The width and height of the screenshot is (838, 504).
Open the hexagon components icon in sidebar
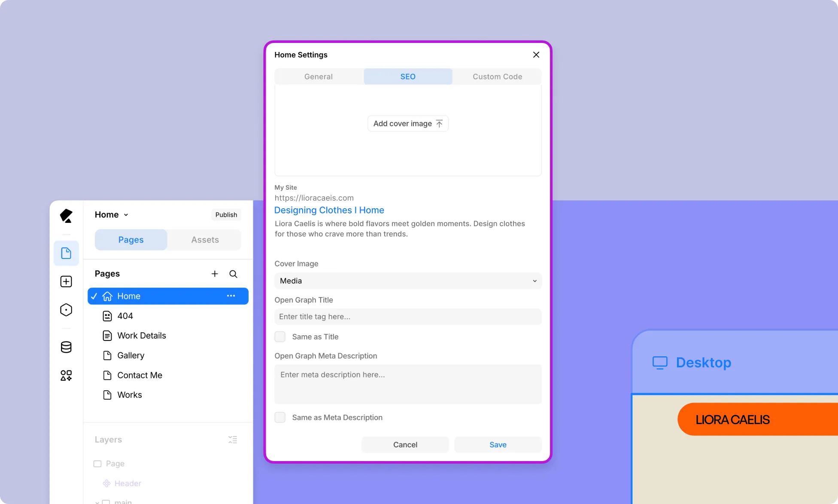(x=66, y=310)
